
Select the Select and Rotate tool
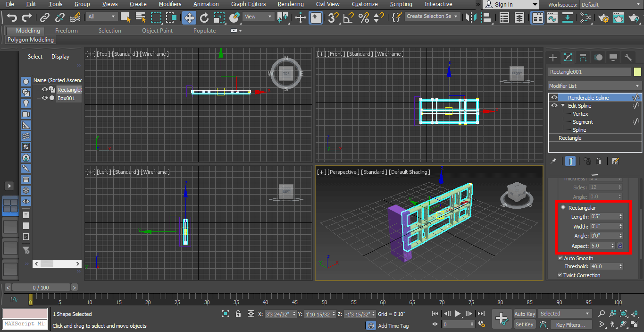204,17
